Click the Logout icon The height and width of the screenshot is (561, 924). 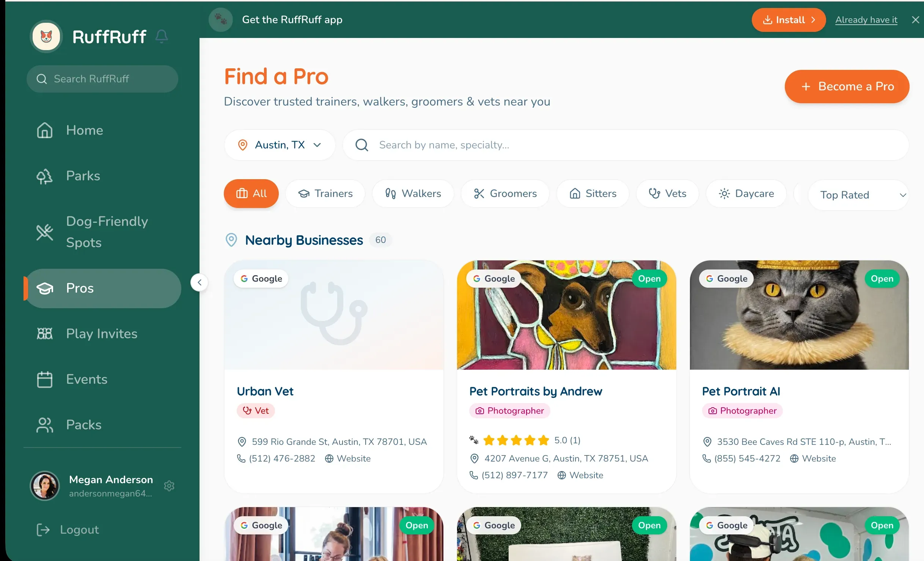click(x=43, y=529)
